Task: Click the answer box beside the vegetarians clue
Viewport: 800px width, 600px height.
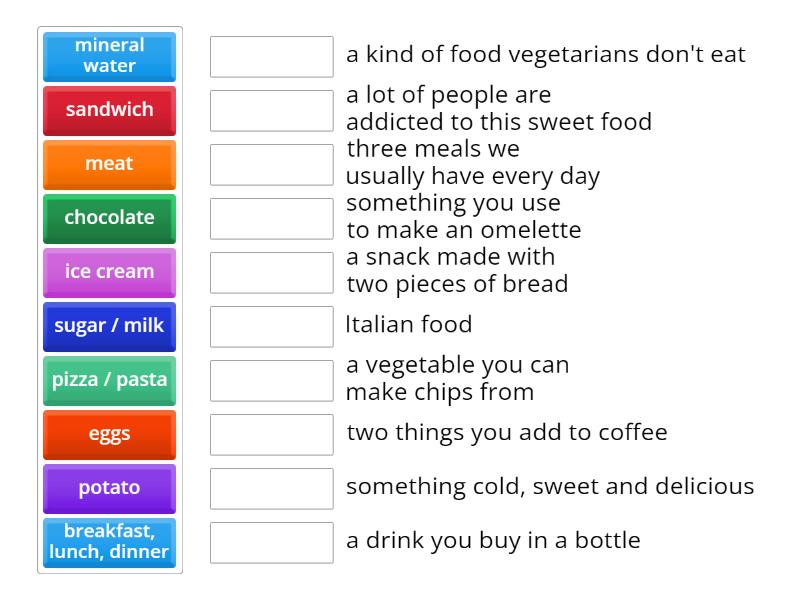Action: pos(271,57)
